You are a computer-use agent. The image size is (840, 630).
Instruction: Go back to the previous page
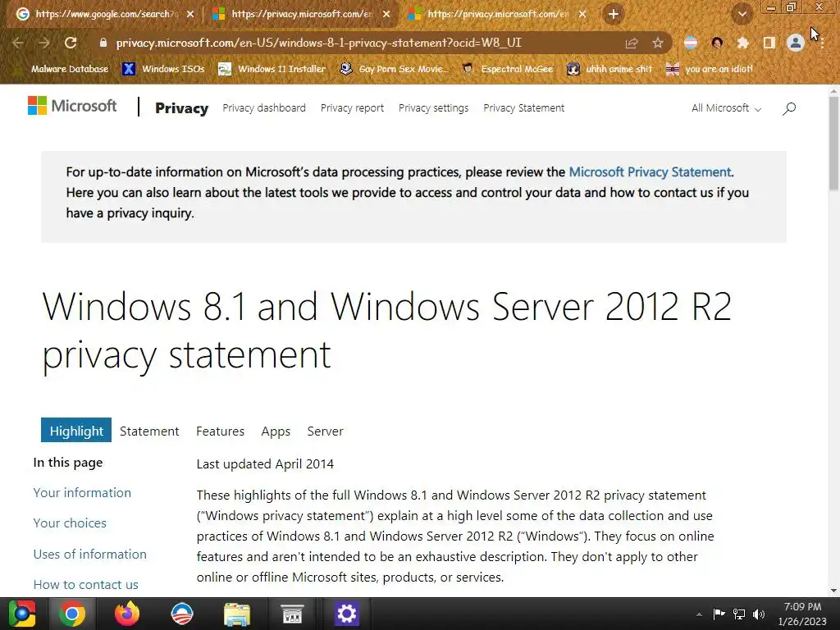point(18,43)
